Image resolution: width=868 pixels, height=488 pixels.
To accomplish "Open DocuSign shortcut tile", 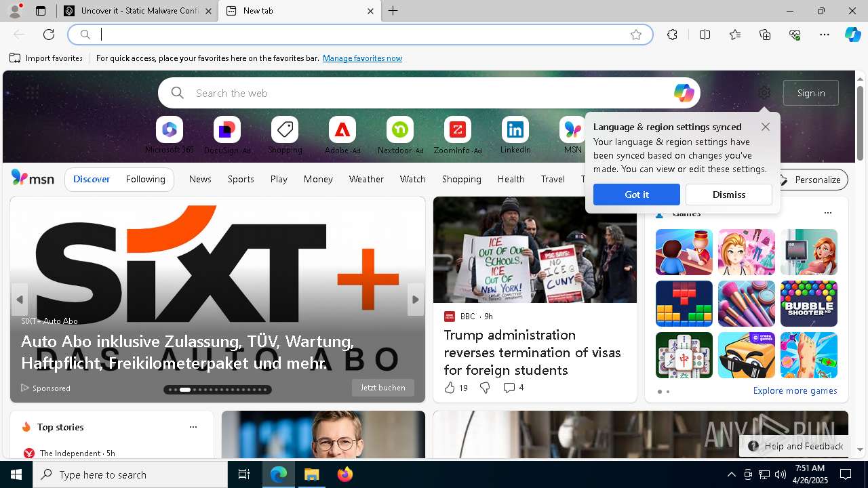I will point(227,136).
